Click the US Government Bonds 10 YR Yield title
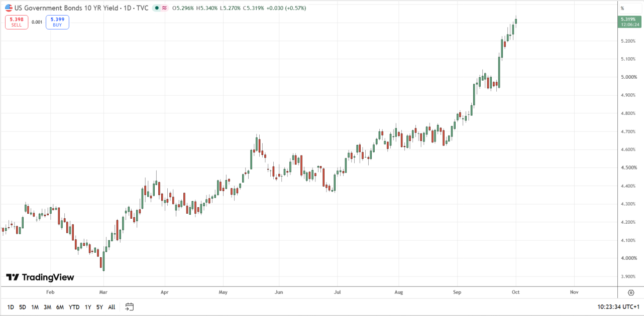644x316 pixels. tap(81, 8)
